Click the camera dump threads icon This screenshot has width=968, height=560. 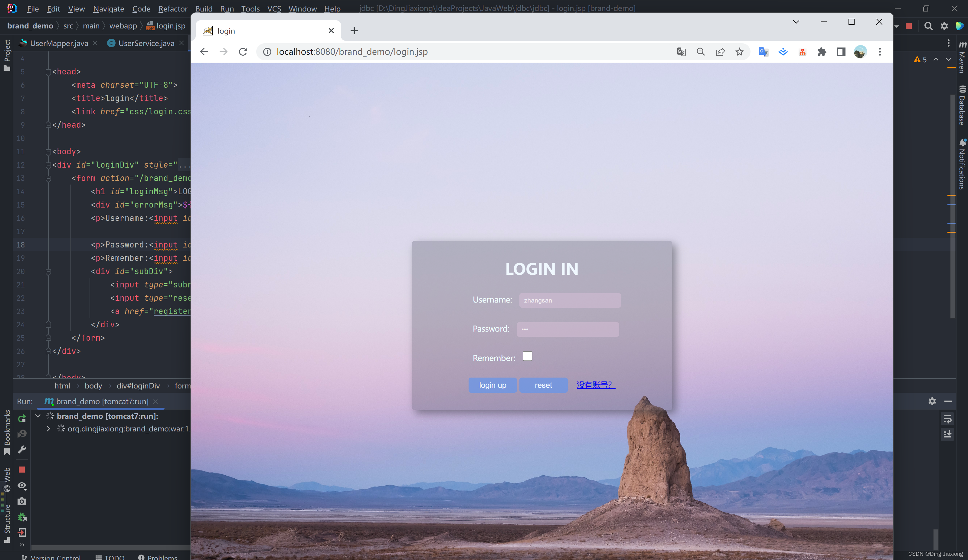point(22,501)
